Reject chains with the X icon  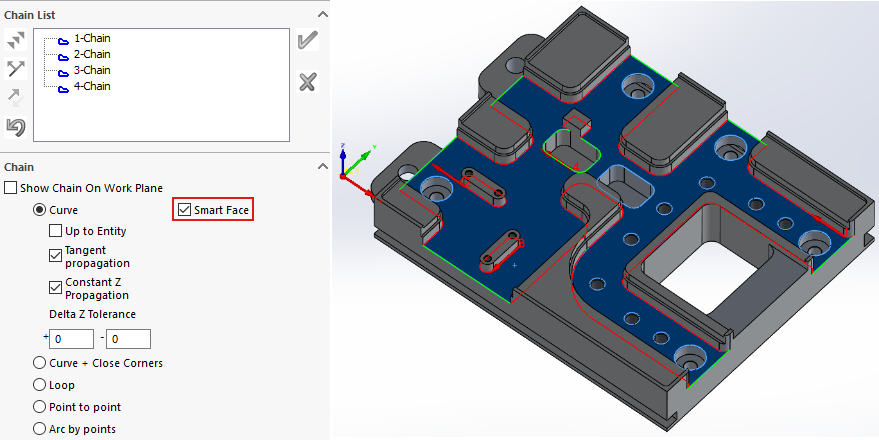[x=307, y=82]
